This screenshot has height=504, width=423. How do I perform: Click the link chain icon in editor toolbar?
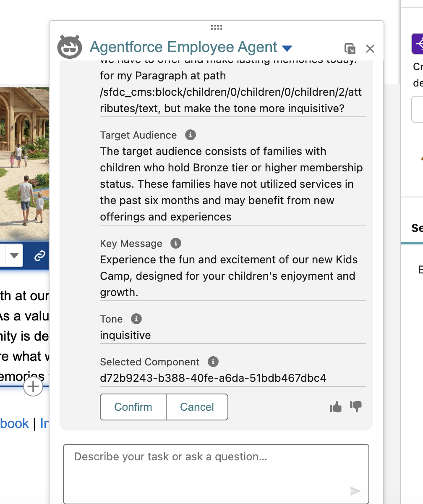39,255
